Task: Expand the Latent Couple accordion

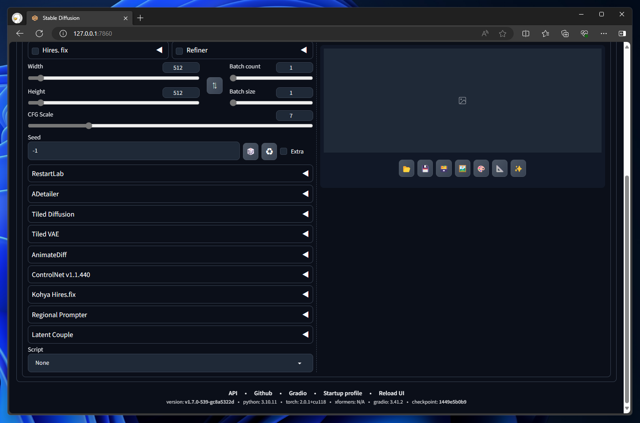Action: (x=170, y=334)
